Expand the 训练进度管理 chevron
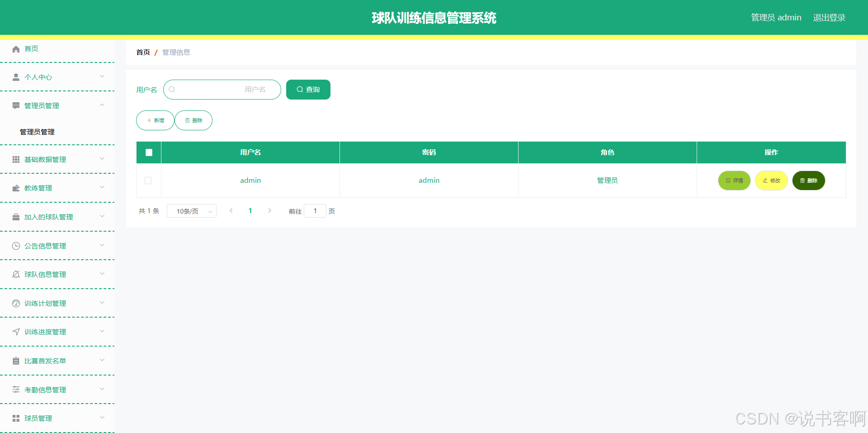 (x=102, y=331)
